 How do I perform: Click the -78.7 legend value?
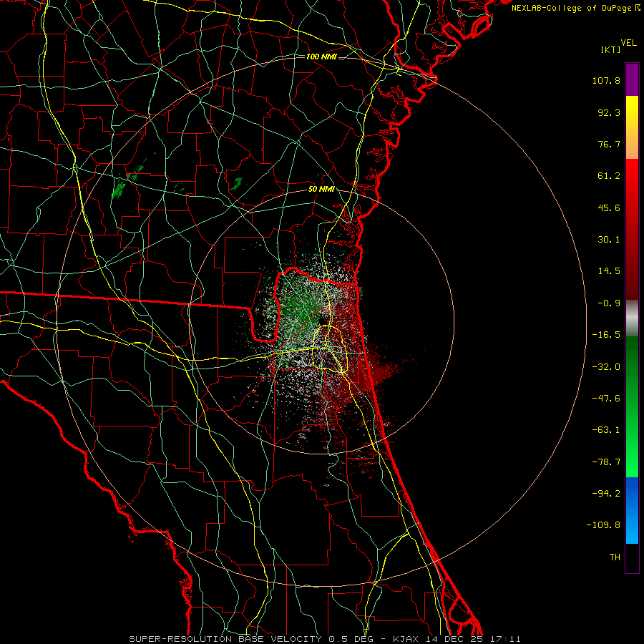coord(606,462)
